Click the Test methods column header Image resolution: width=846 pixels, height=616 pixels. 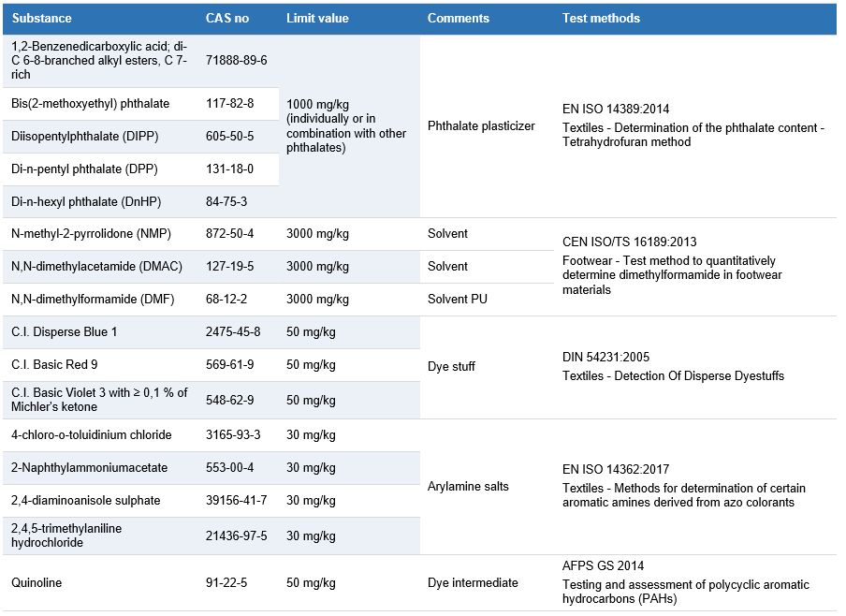pyautogui.click(x=601, y=19)
